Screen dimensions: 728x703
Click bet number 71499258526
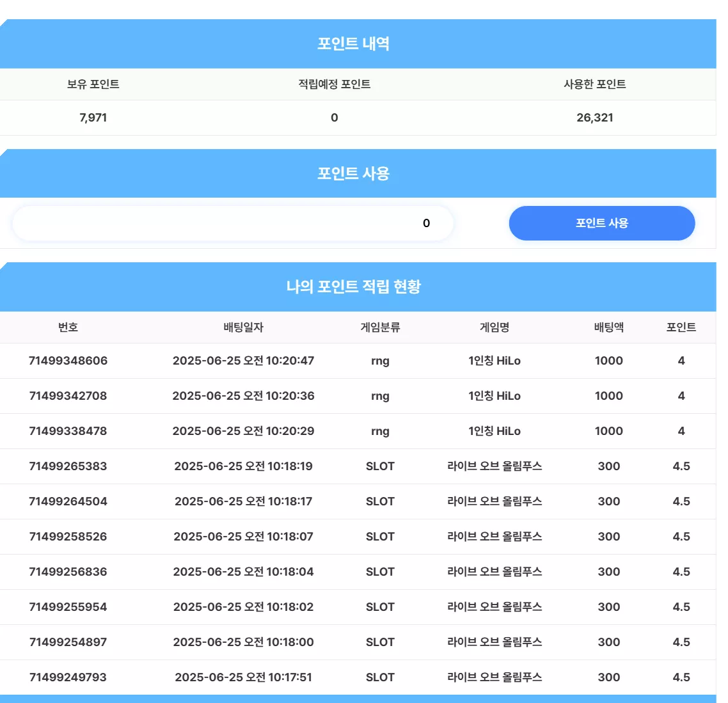click(x=68, y=537)
